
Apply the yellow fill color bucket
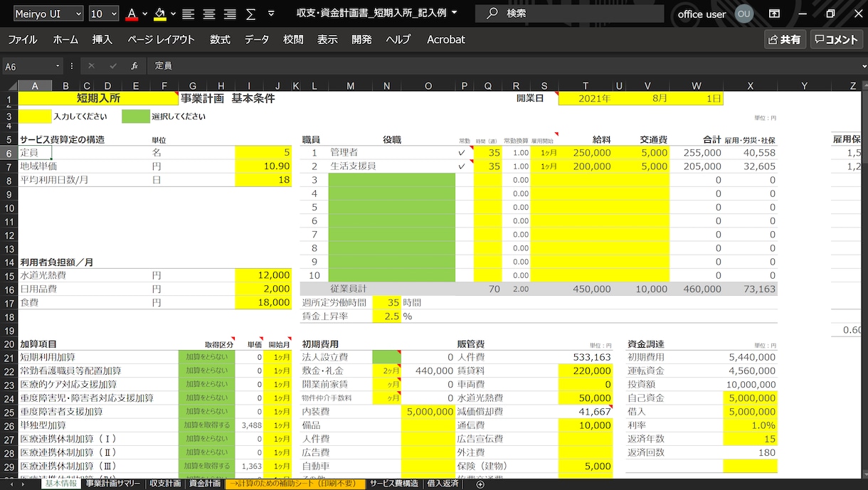pos(160,14)
